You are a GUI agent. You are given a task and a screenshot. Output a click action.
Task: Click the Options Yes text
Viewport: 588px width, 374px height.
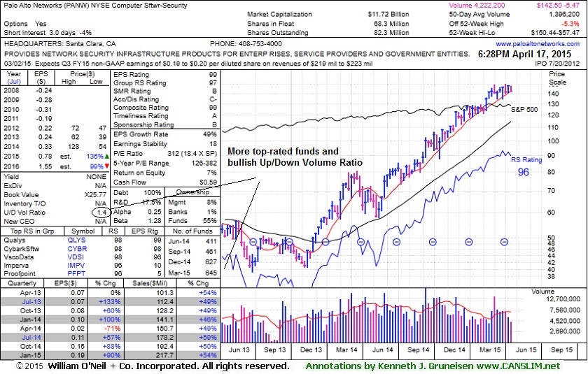point(25,24)
